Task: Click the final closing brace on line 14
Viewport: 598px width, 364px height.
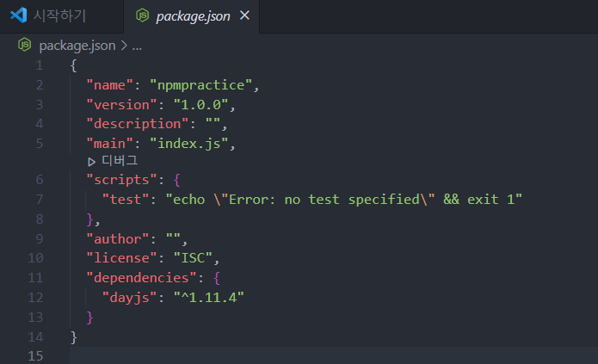Action: coord(74,337)
